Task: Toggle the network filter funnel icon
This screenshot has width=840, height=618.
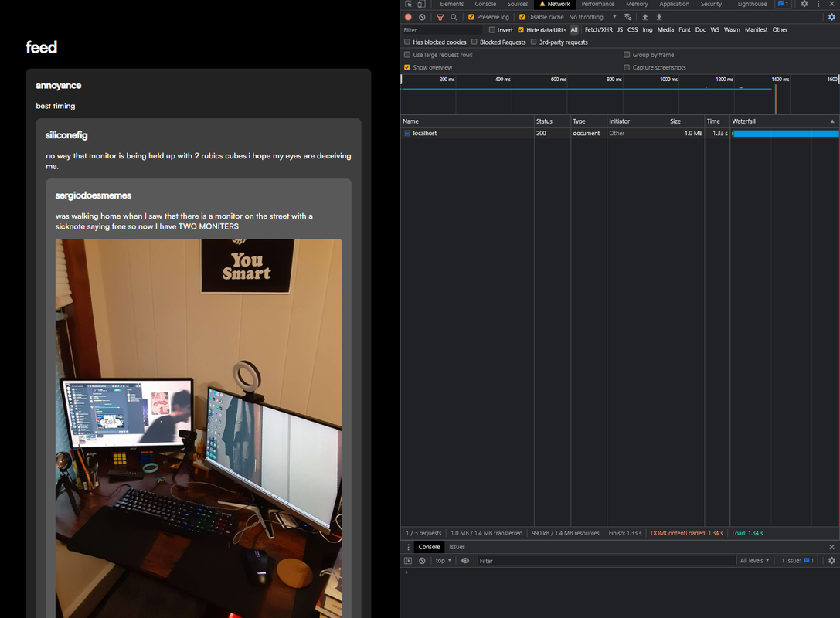Action: click(440, 17)
